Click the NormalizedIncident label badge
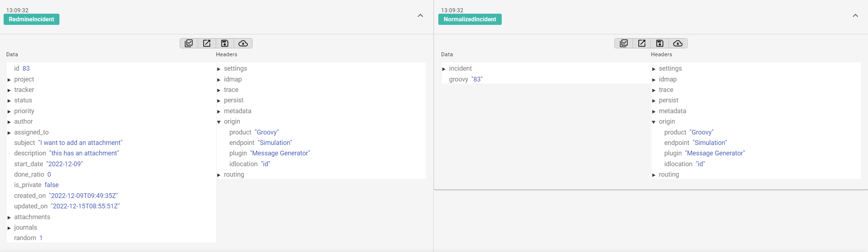This screenshot has width=868, height=252. (x=470, y=19)
